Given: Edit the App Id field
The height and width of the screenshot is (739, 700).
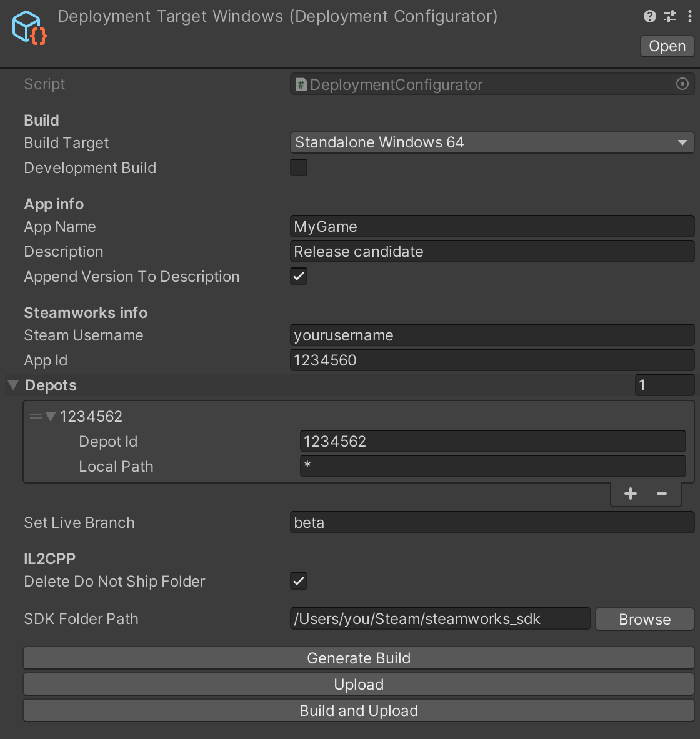Looking at the screenshot, I should [492, 360].
